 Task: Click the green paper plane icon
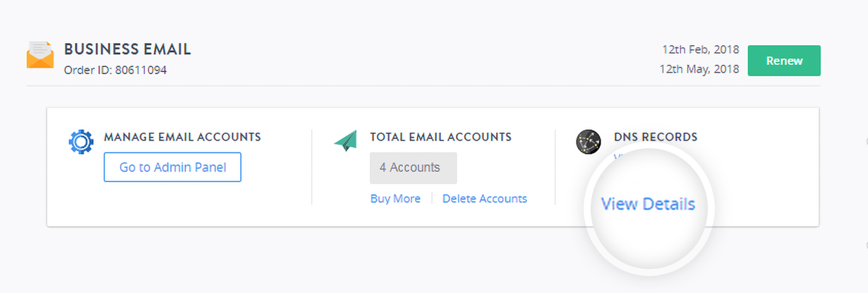coord(346,140)
